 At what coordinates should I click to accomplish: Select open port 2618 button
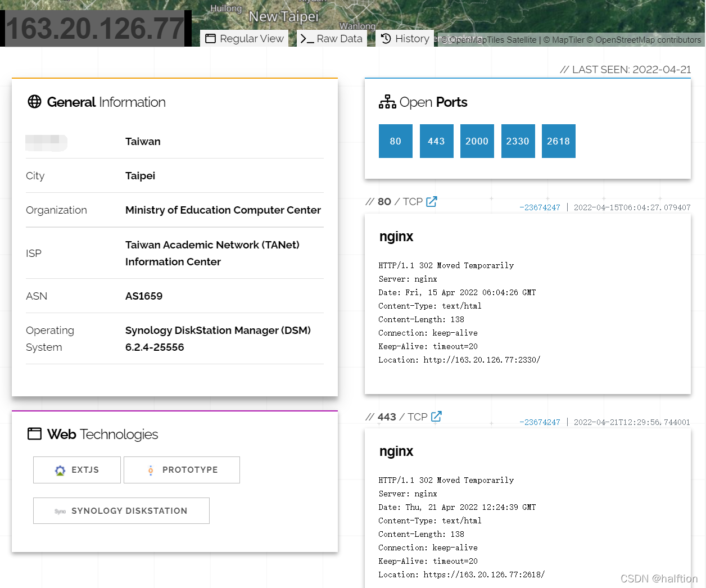tap(559, 141)
